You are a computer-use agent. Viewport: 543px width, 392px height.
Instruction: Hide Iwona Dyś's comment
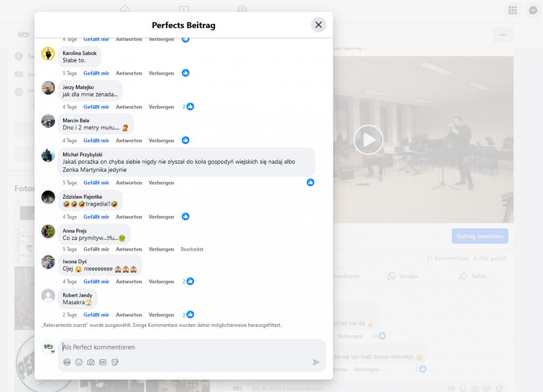click(x=161, y=282)
